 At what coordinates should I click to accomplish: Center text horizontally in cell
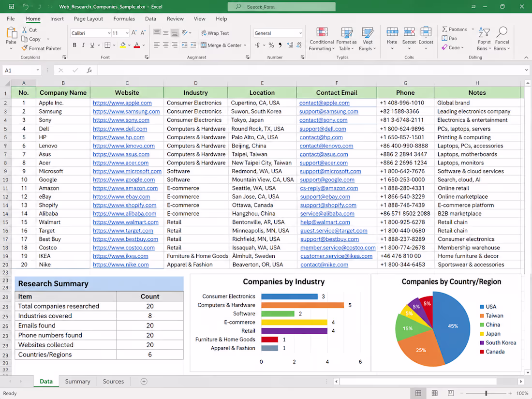165,45
